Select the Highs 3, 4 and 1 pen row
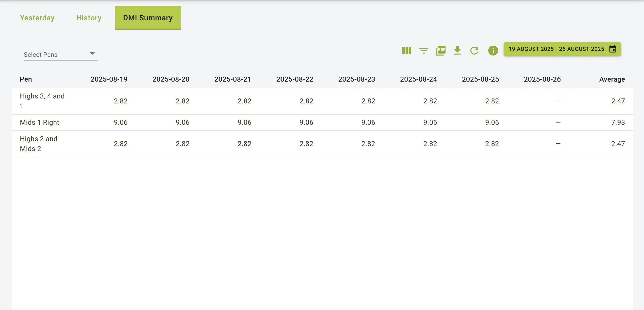This screenshot has height=310, width=644. pyautogui.click(x=322, y=101)
